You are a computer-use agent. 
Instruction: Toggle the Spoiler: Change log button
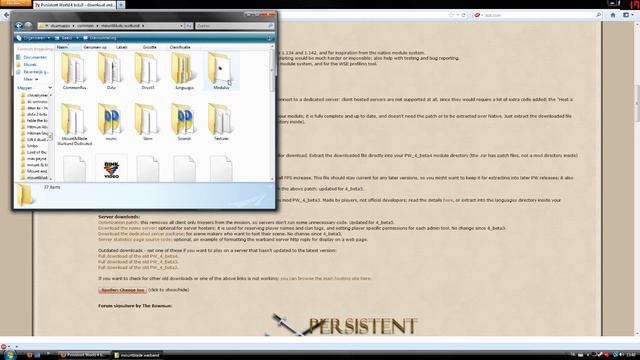(122, 290)
